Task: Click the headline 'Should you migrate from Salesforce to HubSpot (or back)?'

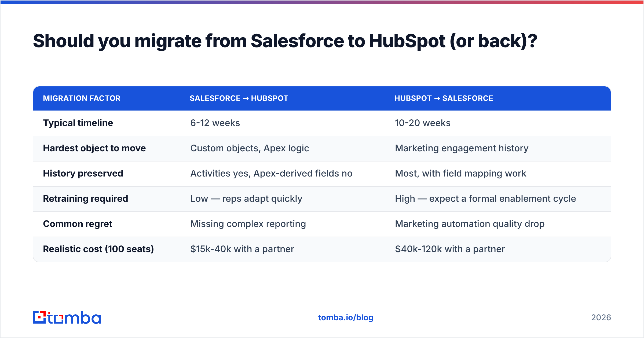Action: click(285, 41)
